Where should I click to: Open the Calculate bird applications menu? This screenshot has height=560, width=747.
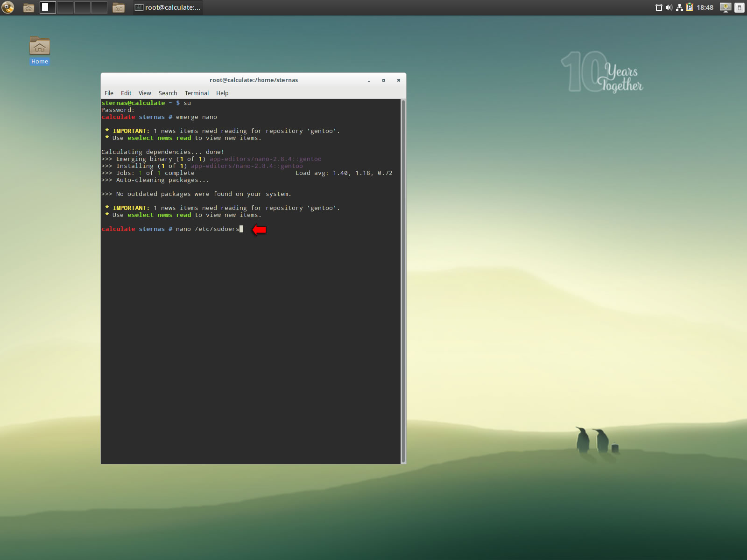click(8, 7)
